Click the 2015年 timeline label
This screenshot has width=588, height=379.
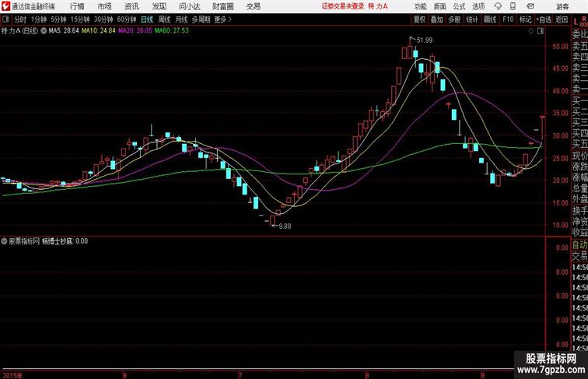coord(12,375)
